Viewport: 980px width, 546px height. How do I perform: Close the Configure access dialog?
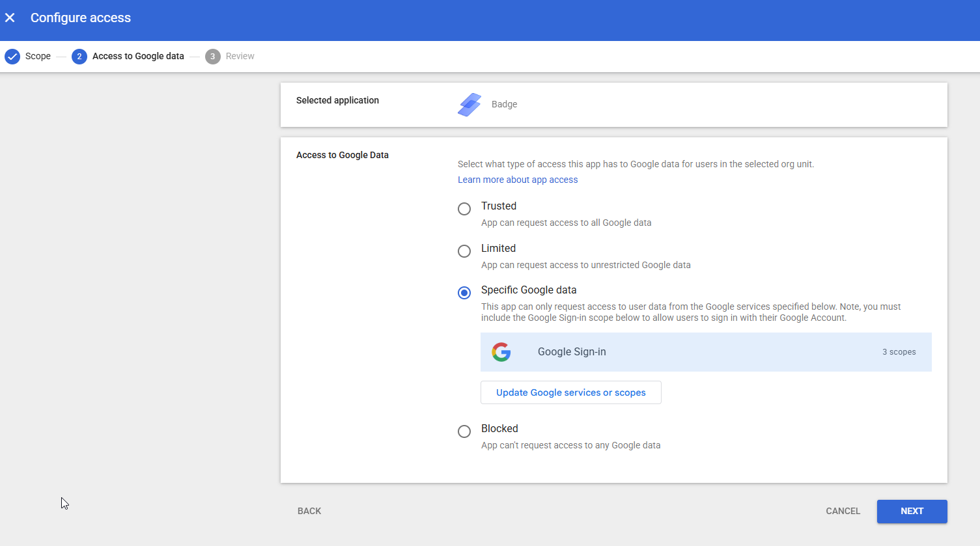10,18
